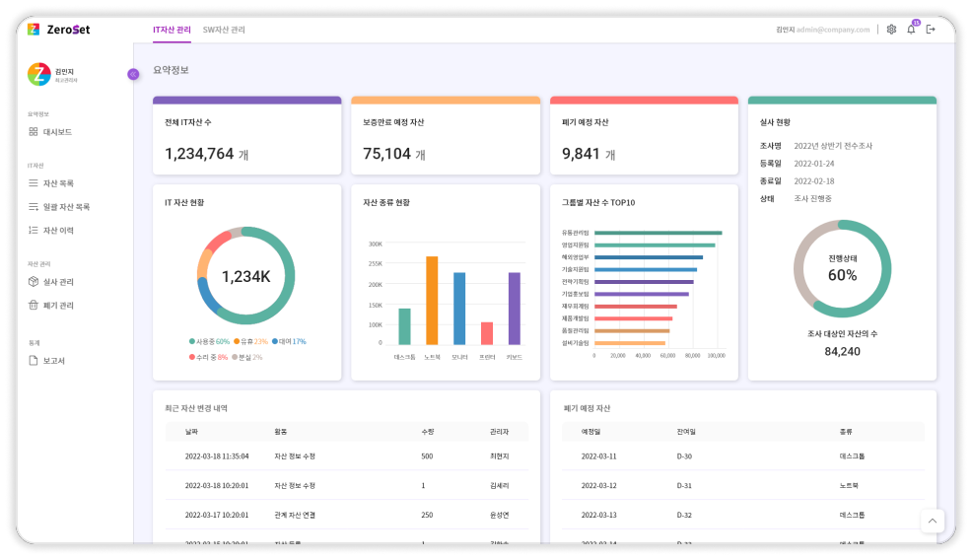Click the 보고서 document icon

click(34, 361)
